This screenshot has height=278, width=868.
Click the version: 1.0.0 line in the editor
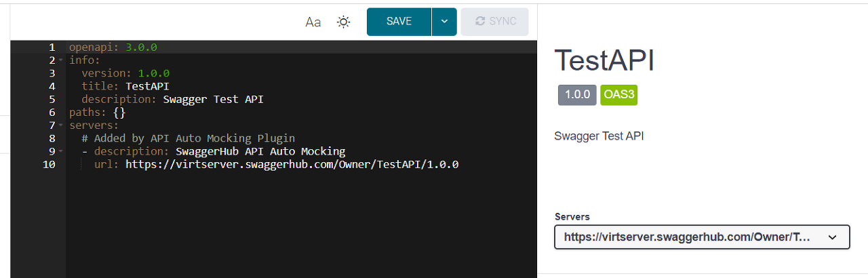125,73
